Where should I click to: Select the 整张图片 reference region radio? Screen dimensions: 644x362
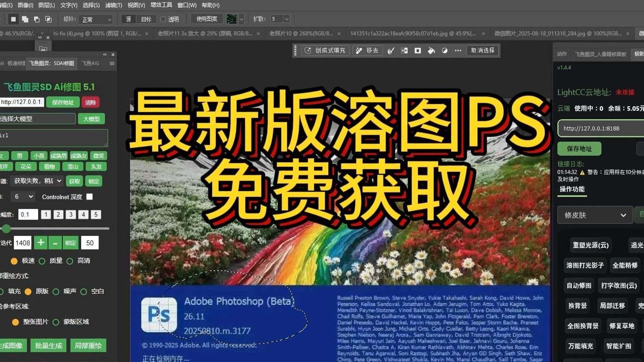(15, 322)
